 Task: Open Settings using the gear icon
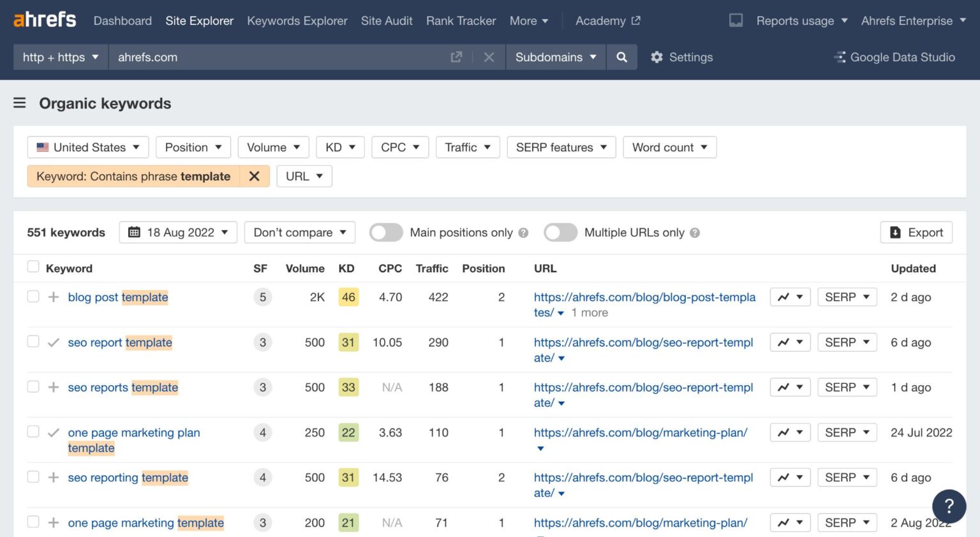point(657,57)
